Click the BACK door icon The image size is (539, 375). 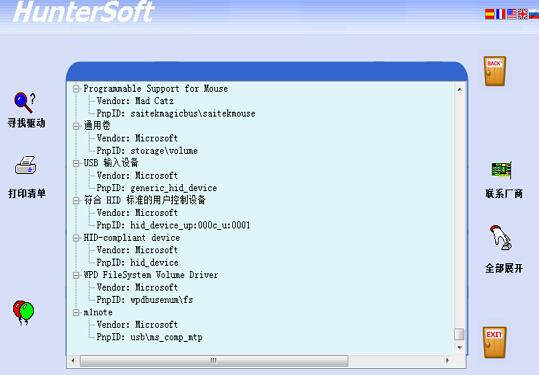pos(495,71)
